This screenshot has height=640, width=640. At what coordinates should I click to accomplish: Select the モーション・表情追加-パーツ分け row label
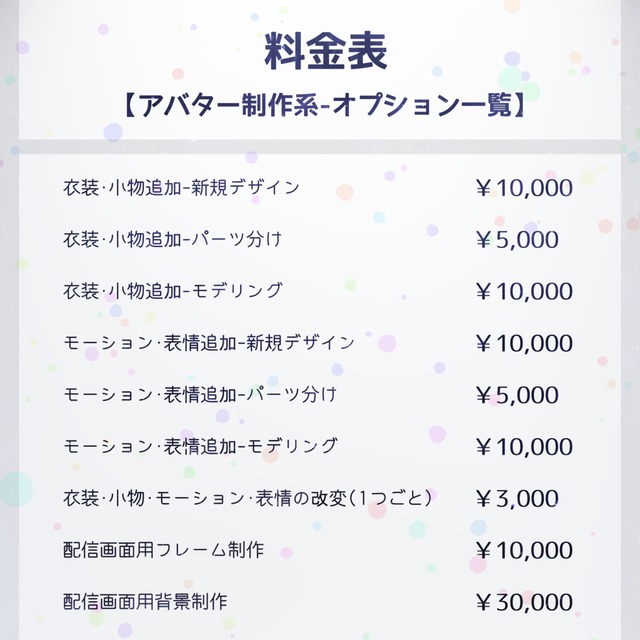[200, 395]
